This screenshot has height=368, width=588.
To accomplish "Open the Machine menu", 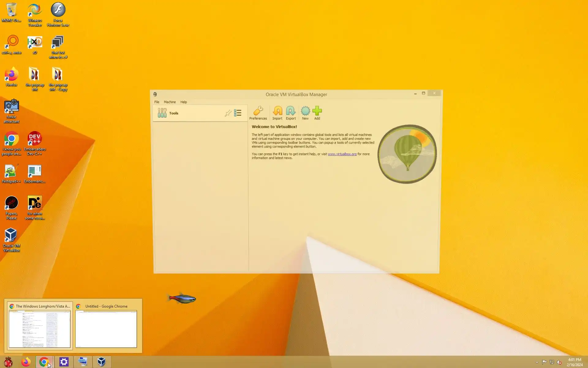I will coord(170,102).
